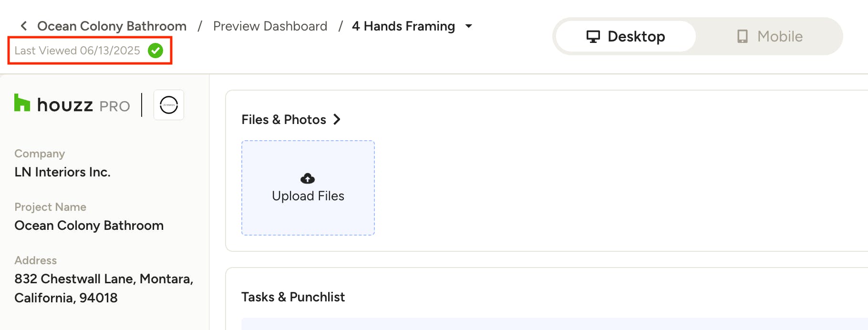Viewport: 868px width, 330px height.
Task: Click the green Houzz logo mark
Action: point(22,103)
